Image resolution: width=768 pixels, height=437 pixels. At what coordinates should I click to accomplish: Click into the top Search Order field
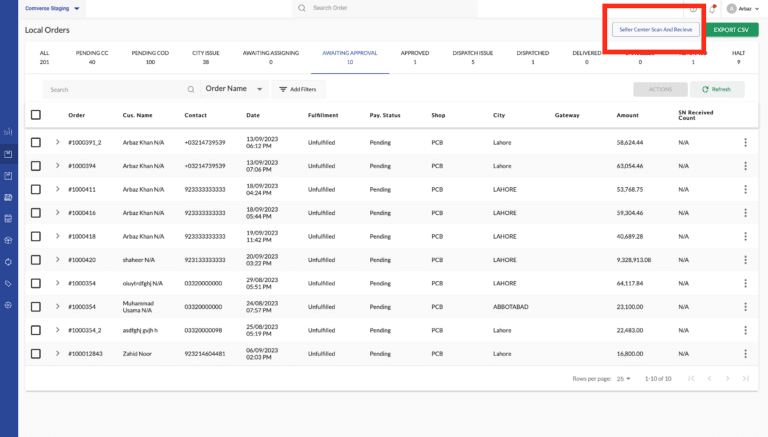pyautogui.click(x=384, y=8)
